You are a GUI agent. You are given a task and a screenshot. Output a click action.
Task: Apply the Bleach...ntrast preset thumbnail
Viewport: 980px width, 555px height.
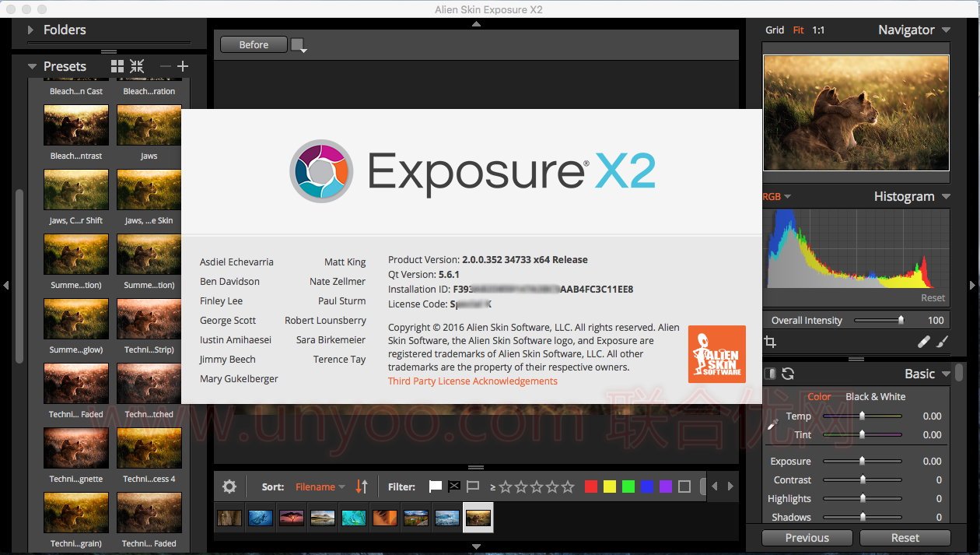tap(76, 126)
